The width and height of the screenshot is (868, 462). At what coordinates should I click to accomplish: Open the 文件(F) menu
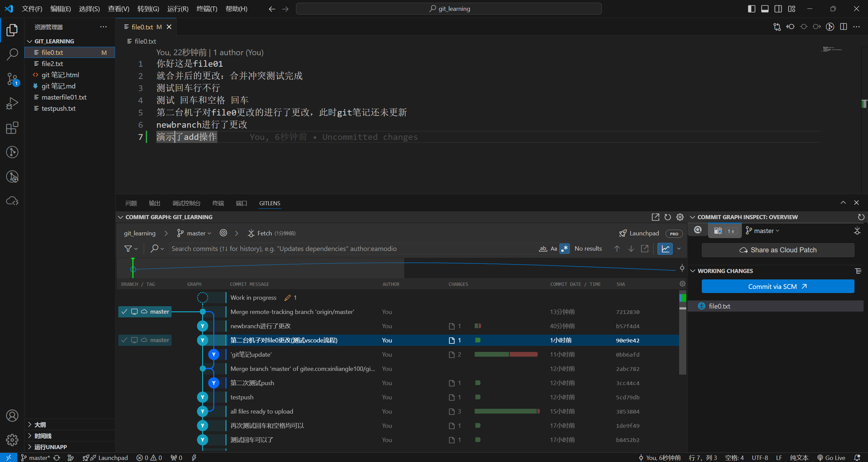point(32,9)
